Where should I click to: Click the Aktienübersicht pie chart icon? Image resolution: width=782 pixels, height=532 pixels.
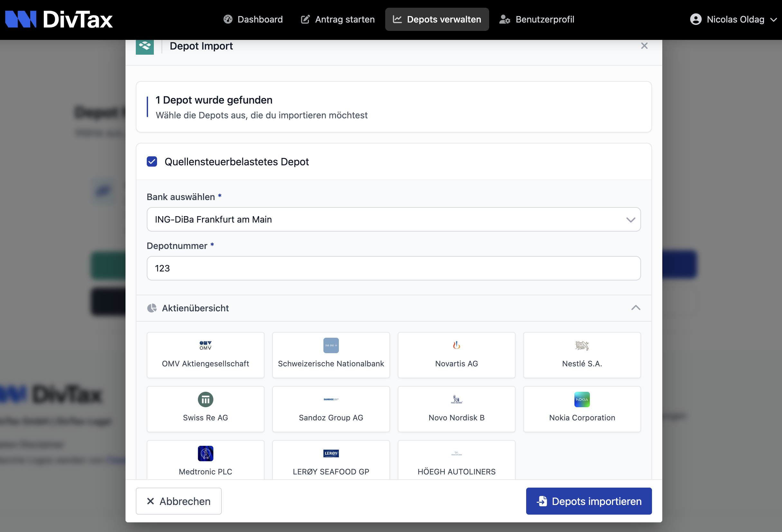152,308
